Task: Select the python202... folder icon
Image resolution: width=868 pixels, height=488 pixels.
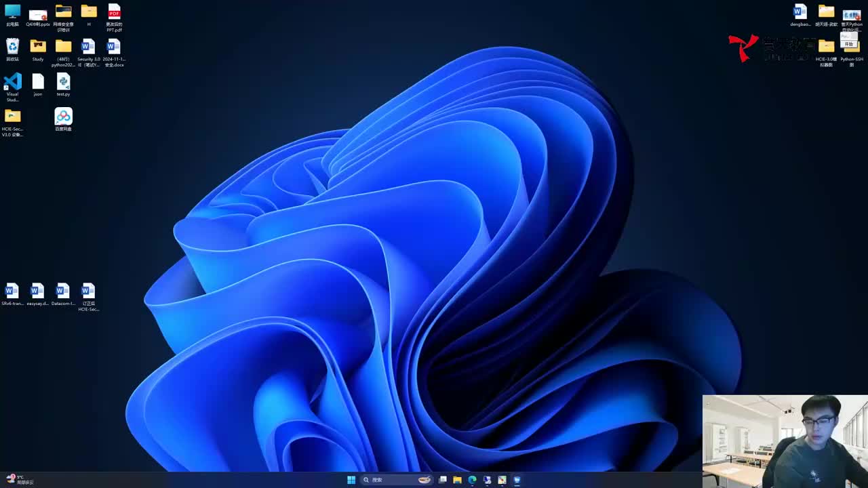Action: [x=63, y=53]
